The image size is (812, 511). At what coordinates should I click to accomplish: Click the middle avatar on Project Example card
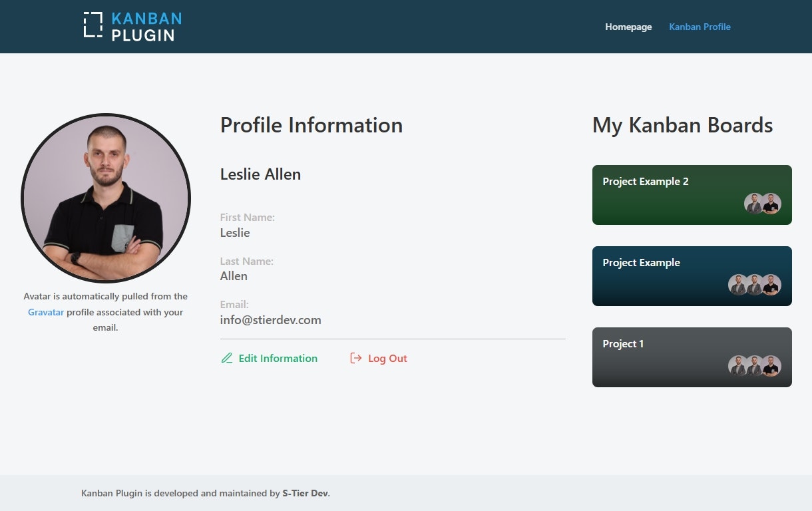[x=755, y=285]
